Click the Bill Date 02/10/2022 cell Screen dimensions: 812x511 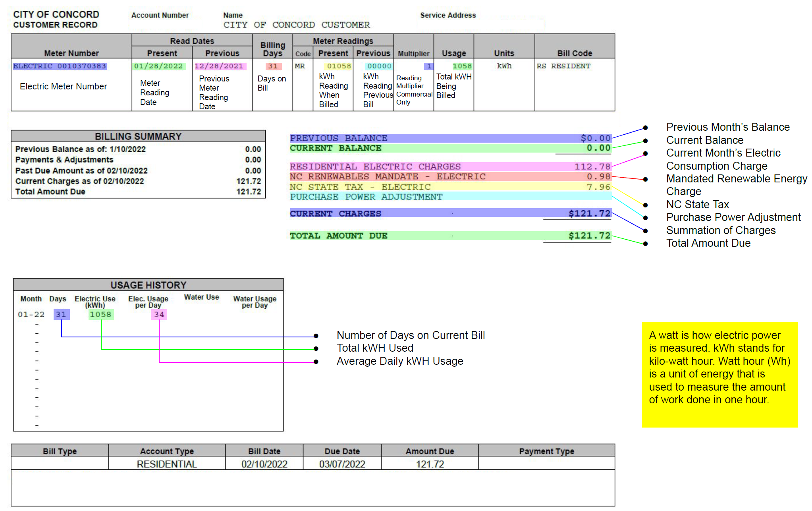pos(264,464)
